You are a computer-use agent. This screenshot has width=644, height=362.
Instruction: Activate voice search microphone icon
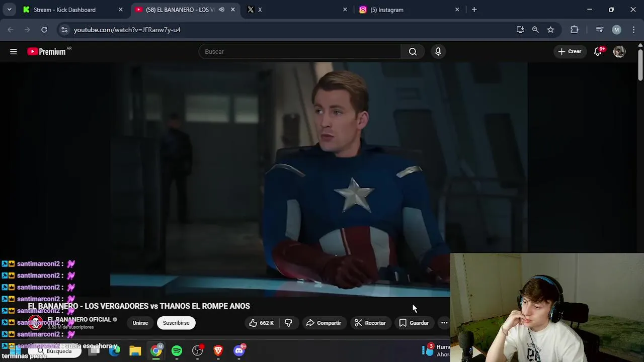[438, 51]
